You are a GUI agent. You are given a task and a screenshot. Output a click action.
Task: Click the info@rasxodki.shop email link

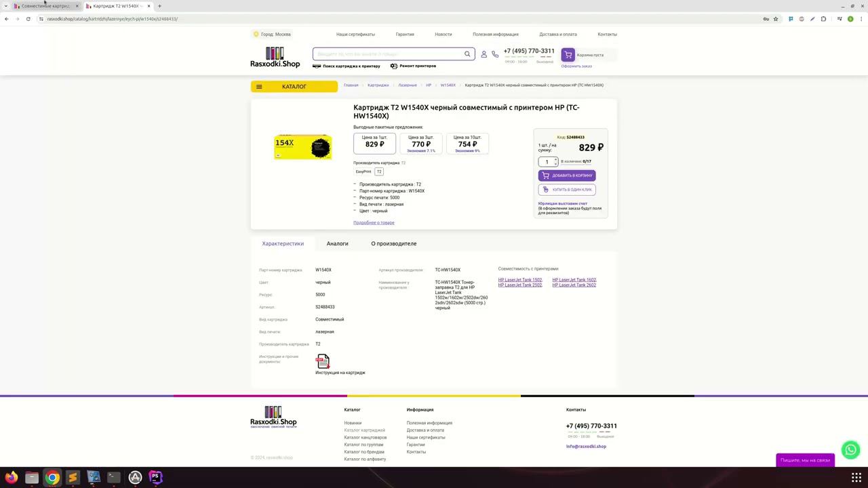586,447
